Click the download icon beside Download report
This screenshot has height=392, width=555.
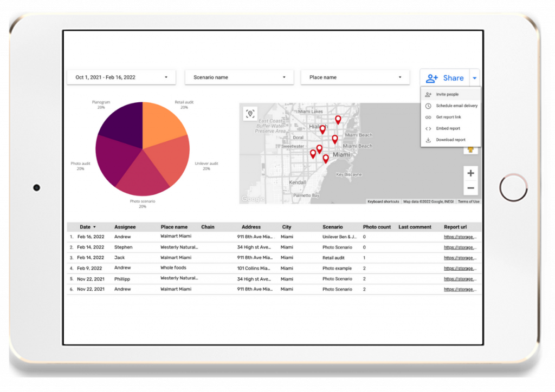pos(428,140)
